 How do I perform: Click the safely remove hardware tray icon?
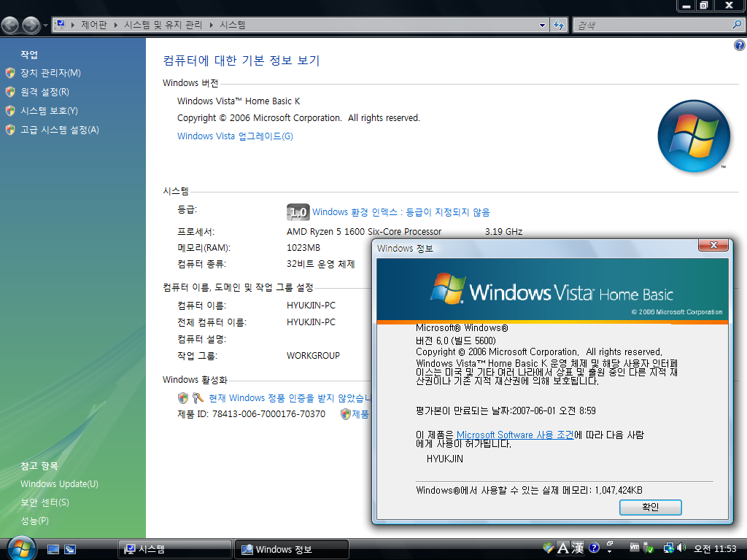[x=649, y=548]
